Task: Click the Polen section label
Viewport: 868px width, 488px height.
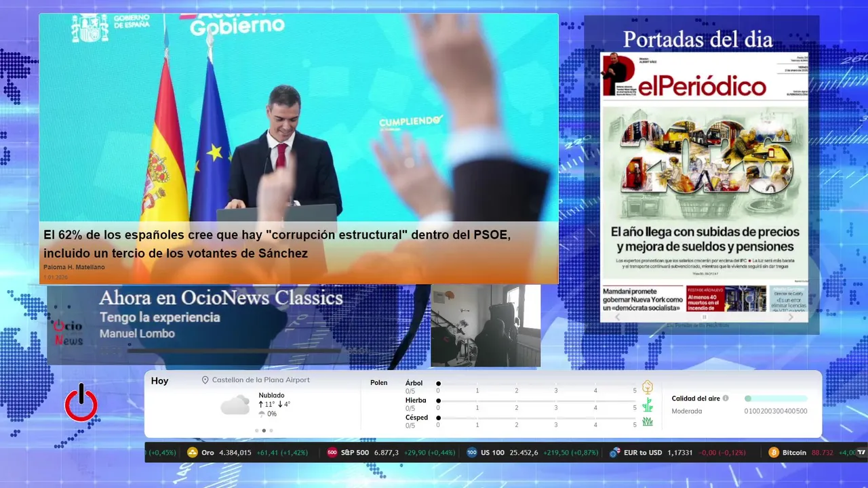Action: pyautogui.click(x=379, y=383)
